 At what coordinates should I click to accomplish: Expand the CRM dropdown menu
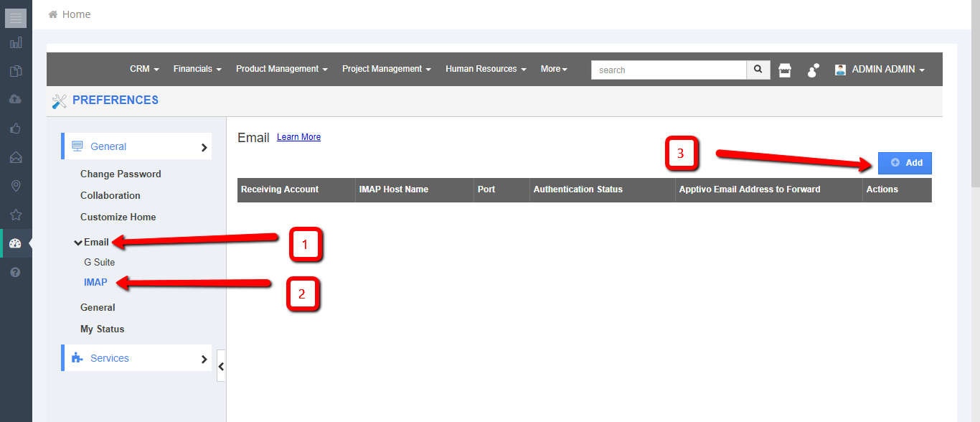(144, 69)
